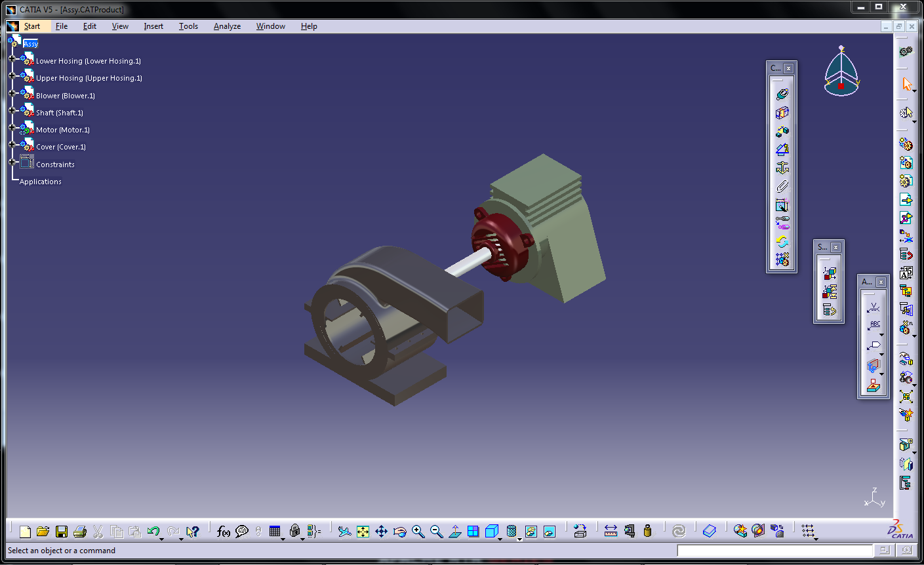Open the Undo history dropdown arrow
Viewport: 924px width, 565px height.
162,538
